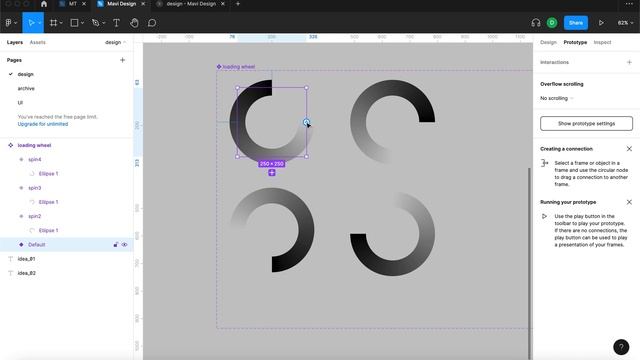Image resolution: width=640 pixels, height=360 pixels.
Task: Toggle lock on the Default layer
Action: tap(116, 244)
